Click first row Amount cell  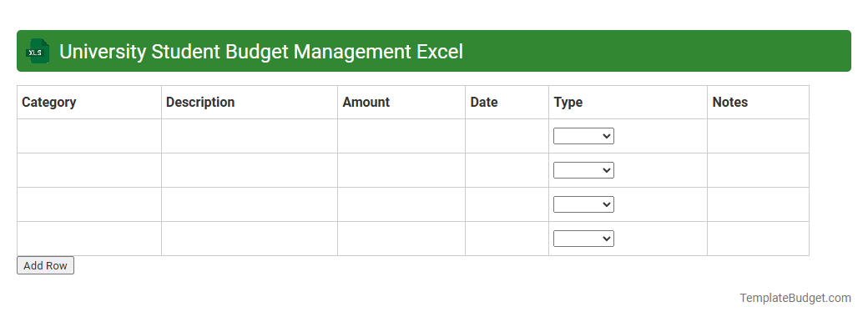click(401, 136)
